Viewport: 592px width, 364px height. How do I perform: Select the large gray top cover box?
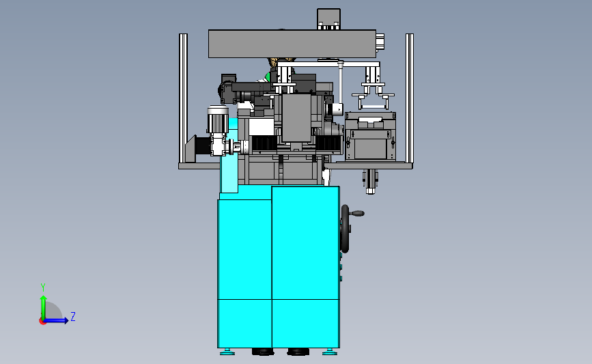(292, 44)
